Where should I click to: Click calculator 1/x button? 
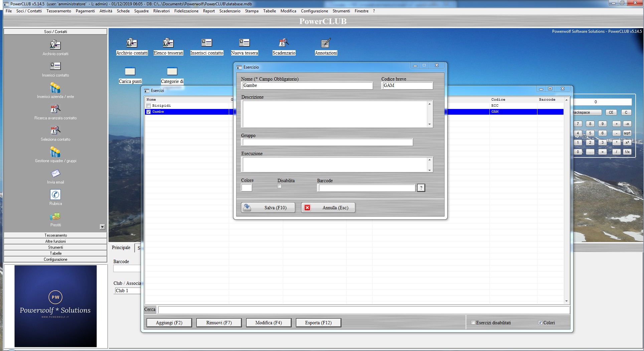[627, 152]
